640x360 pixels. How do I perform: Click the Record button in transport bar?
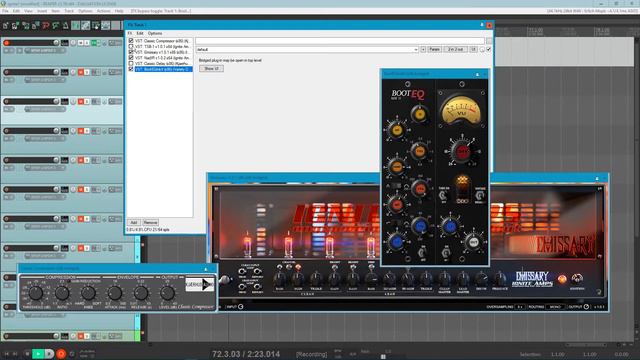[x=61, y=354]
